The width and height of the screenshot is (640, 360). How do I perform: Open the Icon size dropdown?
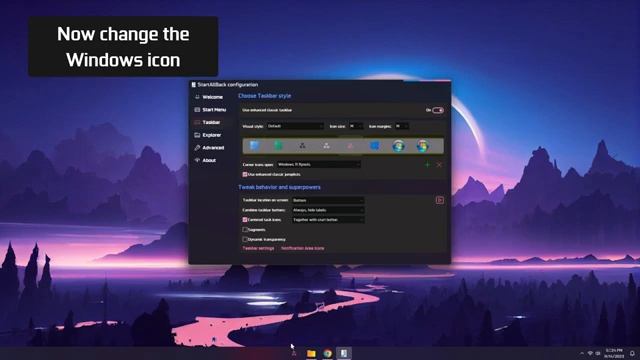(x=356, y=126)
